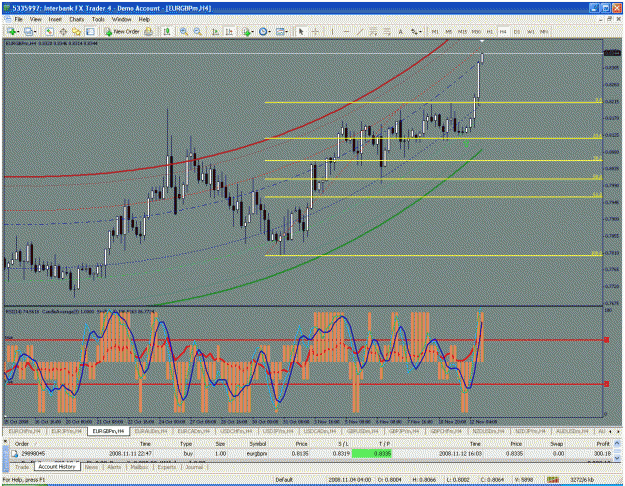Switch to the USDCHFm,H4 chart tab
The height and width of the screenshot is (486, 625).
click(237, 431)
